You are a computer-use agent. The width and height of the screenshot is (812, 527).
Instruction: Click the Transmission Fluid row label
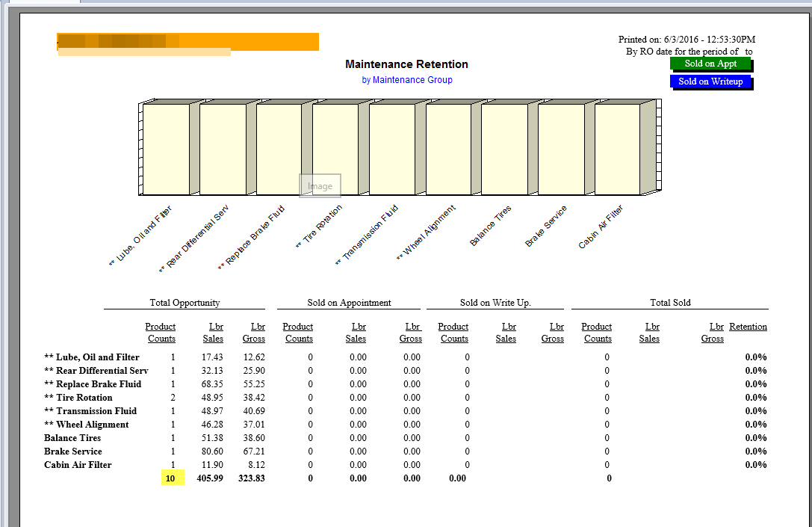point(90,411)
